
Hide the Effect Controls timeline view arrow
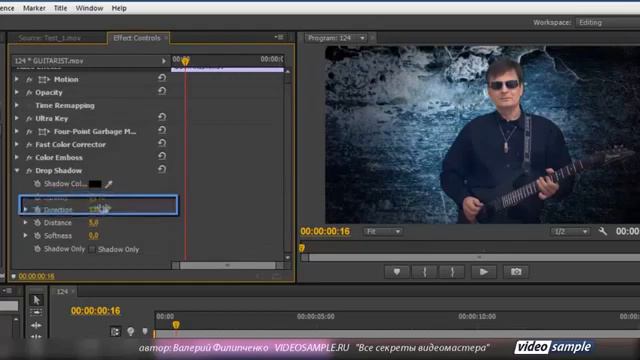click(164, 61)
